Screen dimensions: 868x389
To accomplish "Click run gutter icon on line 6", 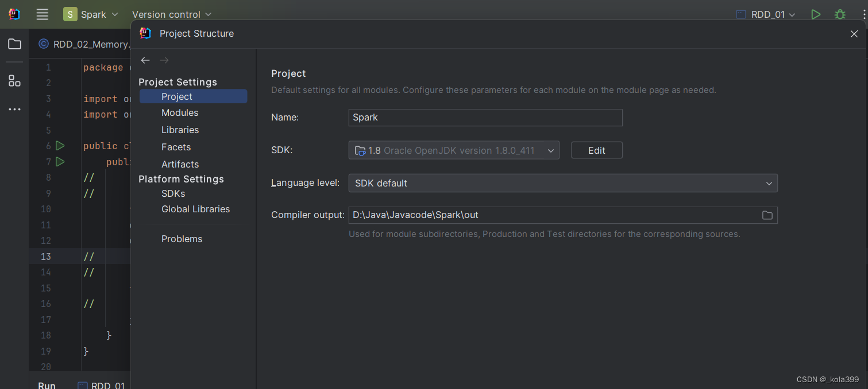I will [x=60, y=146].
